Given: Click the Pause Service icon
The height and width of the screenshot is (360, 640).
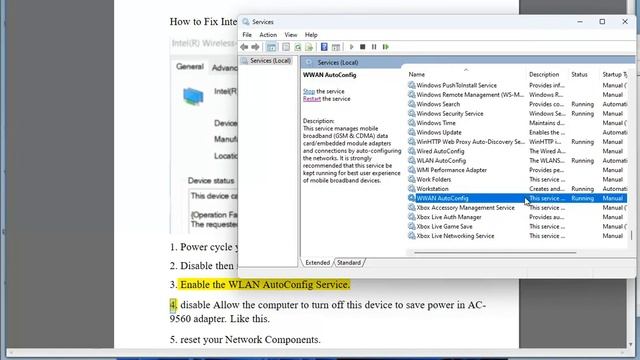Looking at the screenshot, I should point(374,47).
